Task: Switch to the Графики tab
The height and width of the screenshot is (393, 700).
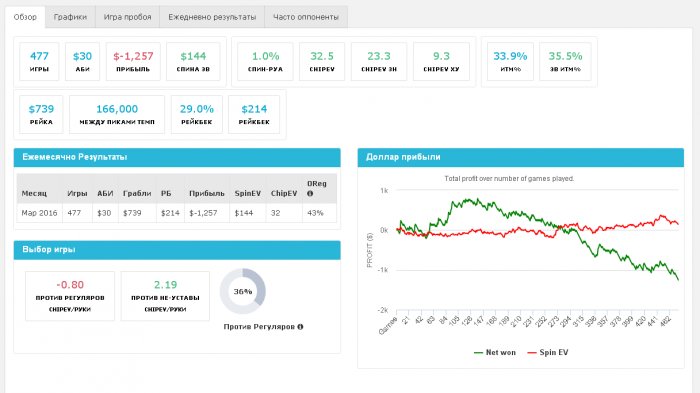Action: [x=70, y=17]
